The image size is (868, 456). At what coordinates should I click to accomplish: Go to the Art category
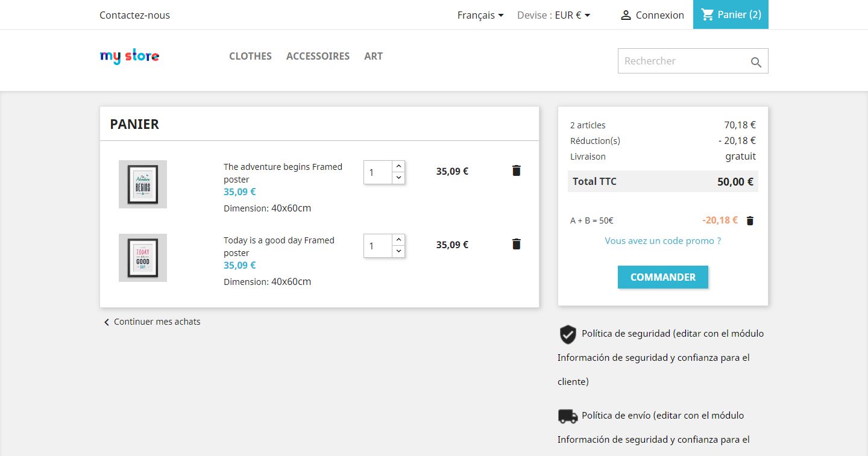[x=373, y=56]
